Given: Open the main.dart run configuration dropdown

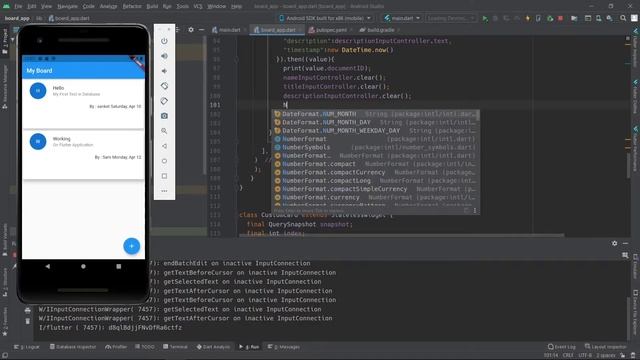Looking at the screenshot, I should [402, 18].
